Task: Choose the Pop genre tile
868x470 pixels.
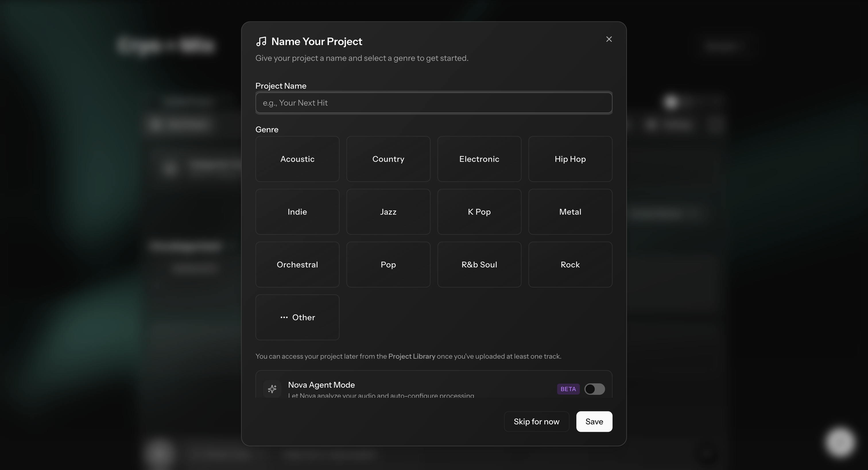Action: pos(388,265)
